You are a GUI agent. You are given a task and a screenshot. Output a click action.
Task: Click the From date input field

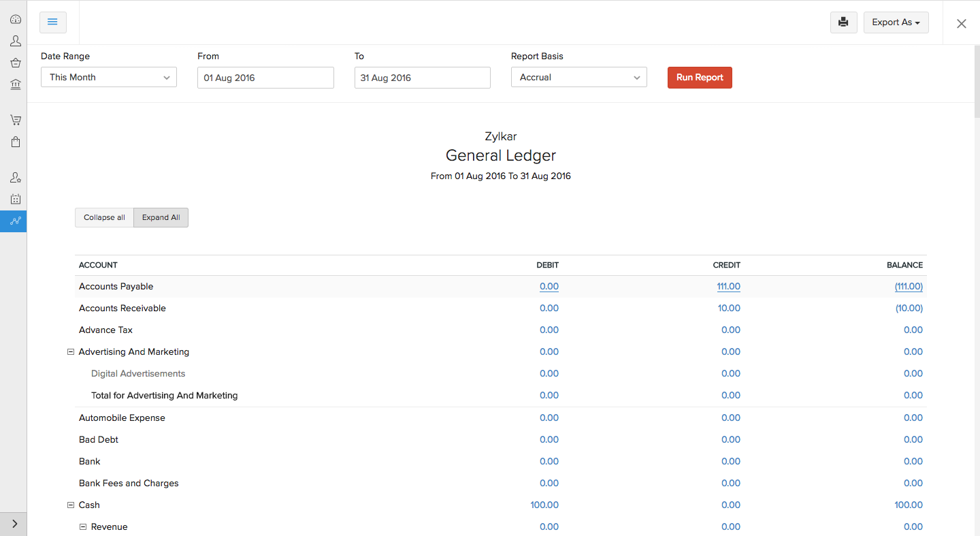[x=265, y=78]
